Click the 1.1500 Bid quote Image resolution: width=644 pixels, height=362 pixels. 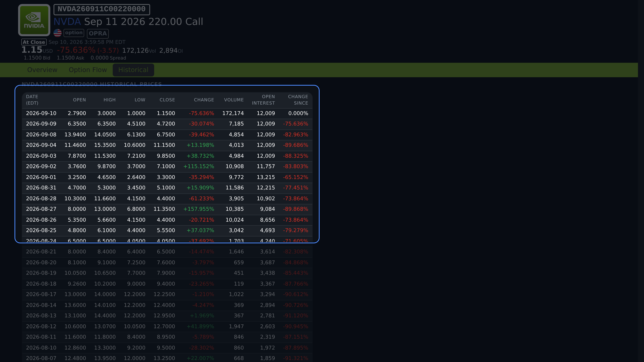coord(37,58)
